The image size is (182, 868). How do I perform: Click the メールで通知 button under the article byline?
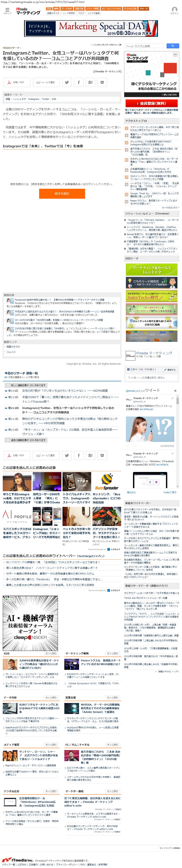[x=46, y=82]
